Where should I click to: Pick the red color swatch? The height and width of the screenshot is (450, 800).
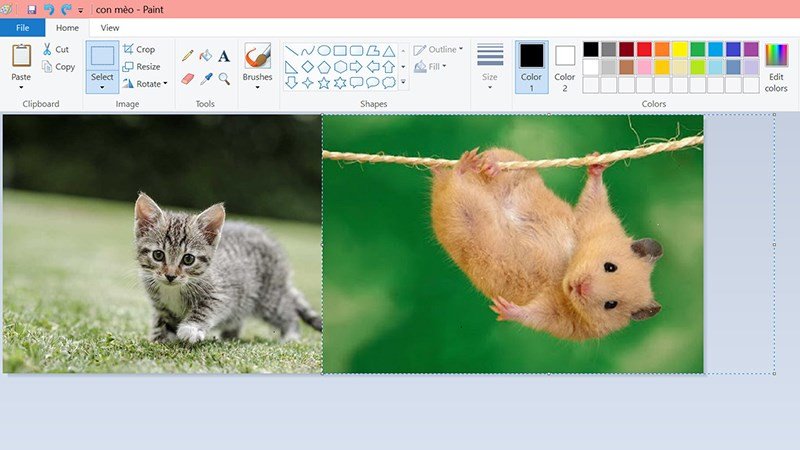[644, 49]
